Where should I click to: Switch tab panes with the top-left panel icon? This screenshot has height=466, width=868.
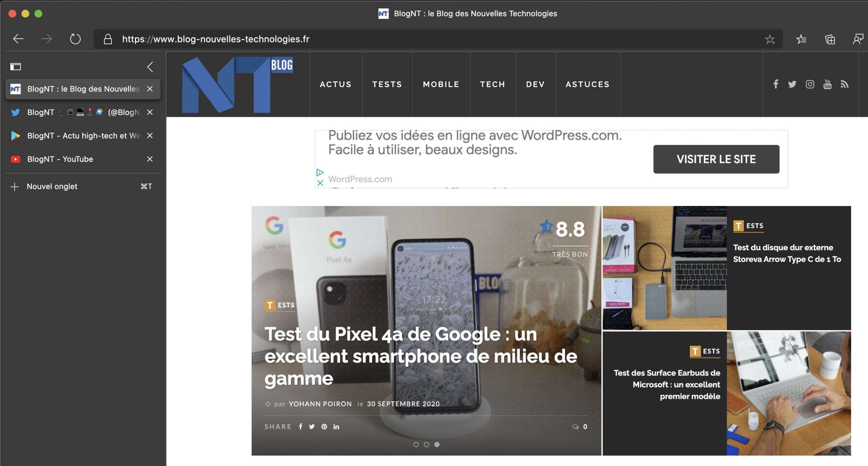pyautogui.click(x=16, y=66)
